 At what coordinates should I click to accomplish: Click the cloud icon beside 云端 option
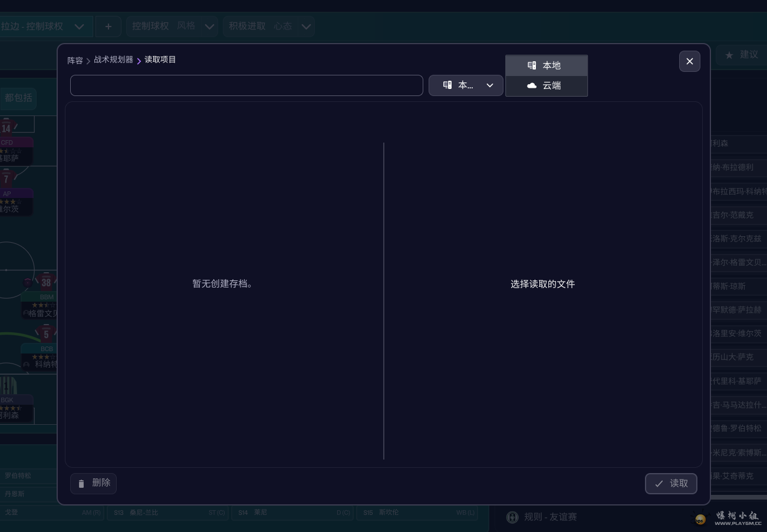click(532, 85)
